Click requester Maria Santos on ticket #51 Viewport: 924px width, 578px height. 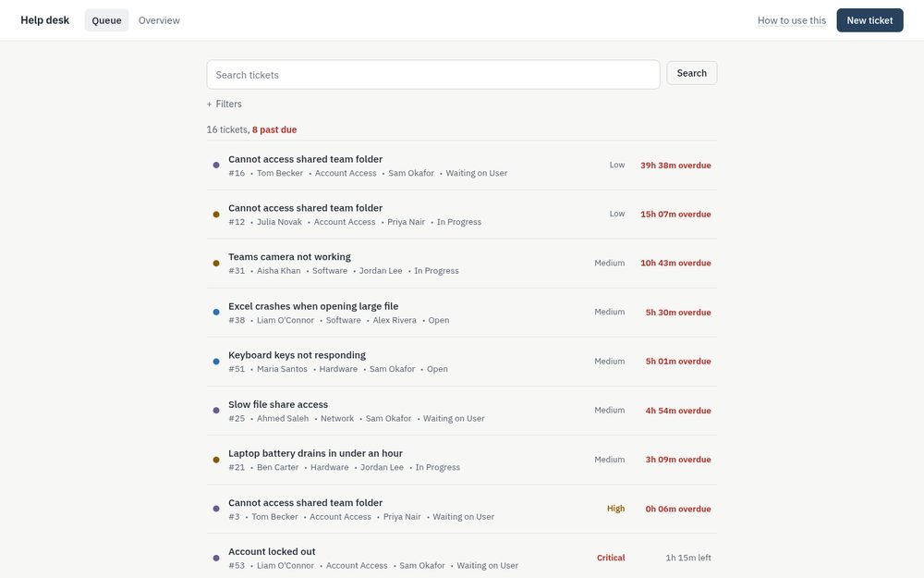[282, 369]
